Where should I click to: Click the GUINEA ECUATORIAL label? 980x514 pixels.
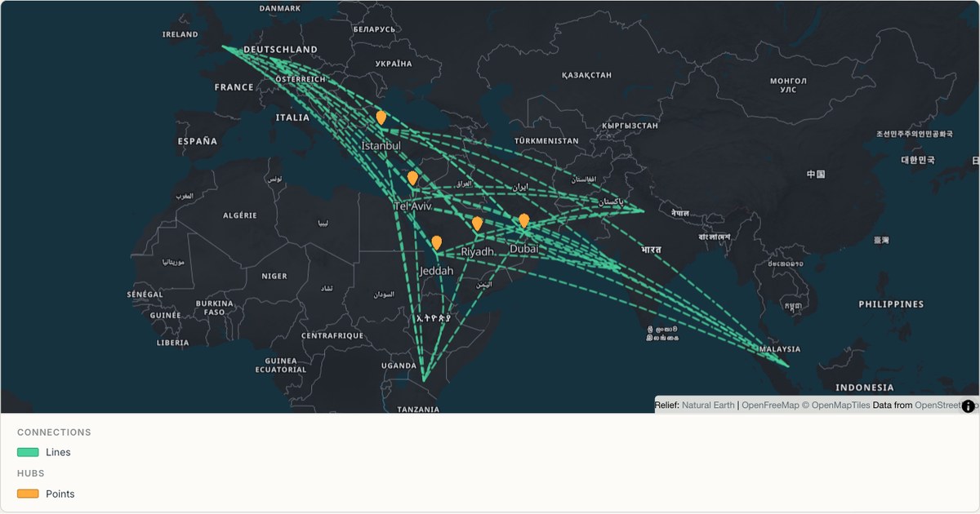coord(281,365)
